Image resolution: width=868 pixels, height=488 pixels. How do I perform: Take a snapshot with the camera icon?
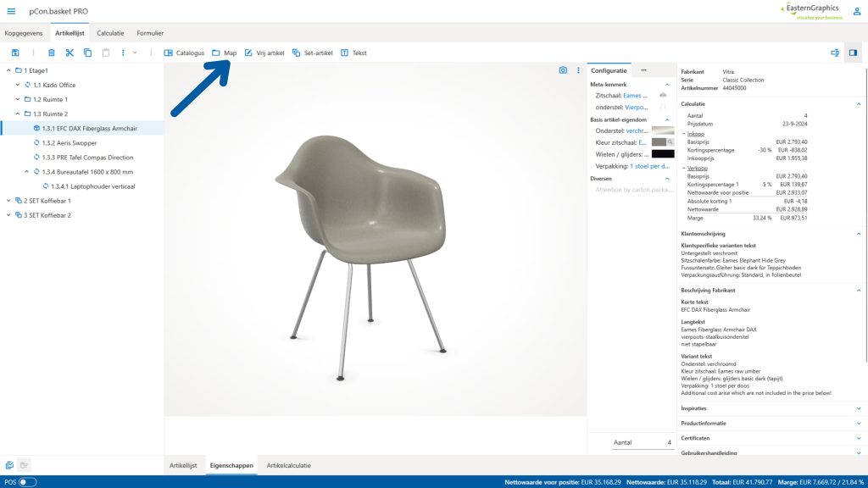(563, 70)
